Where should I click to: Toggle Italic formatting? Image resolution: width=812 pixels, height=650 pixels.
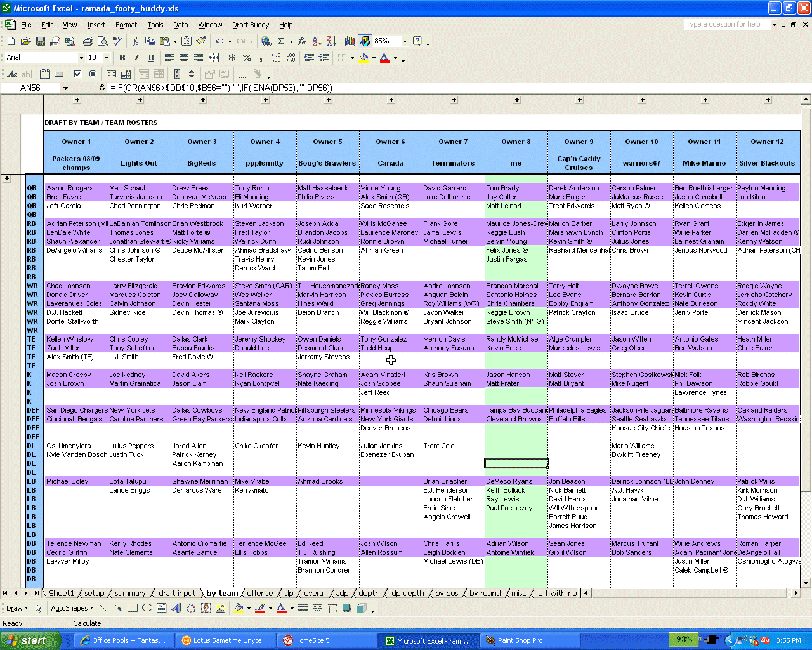(x=136, y=58)
